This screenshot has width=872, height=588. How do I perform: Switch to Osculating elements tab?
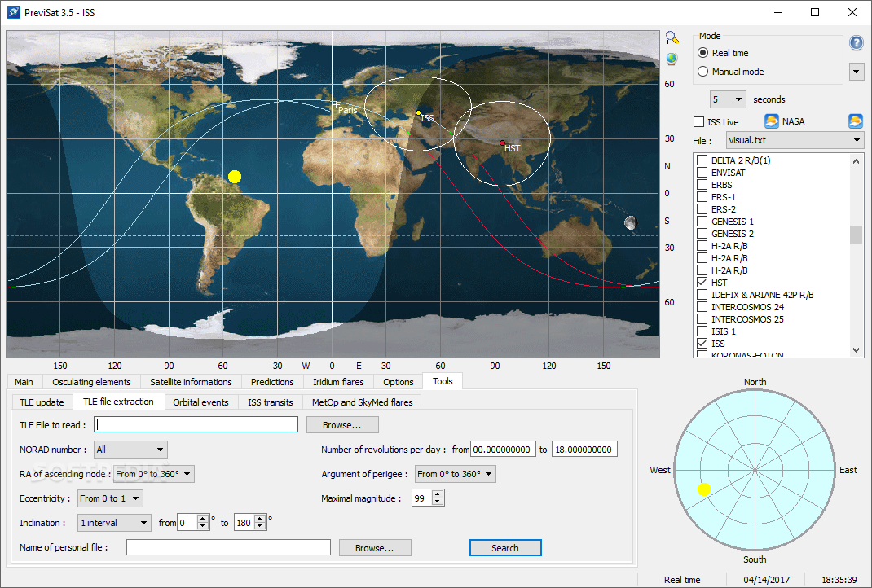[x=91, y=382]
